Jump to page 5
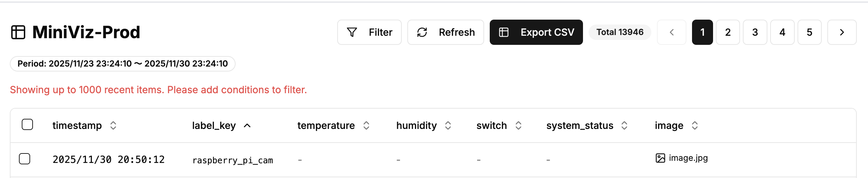The image size is (868, 178). click(x=809, y=32)
